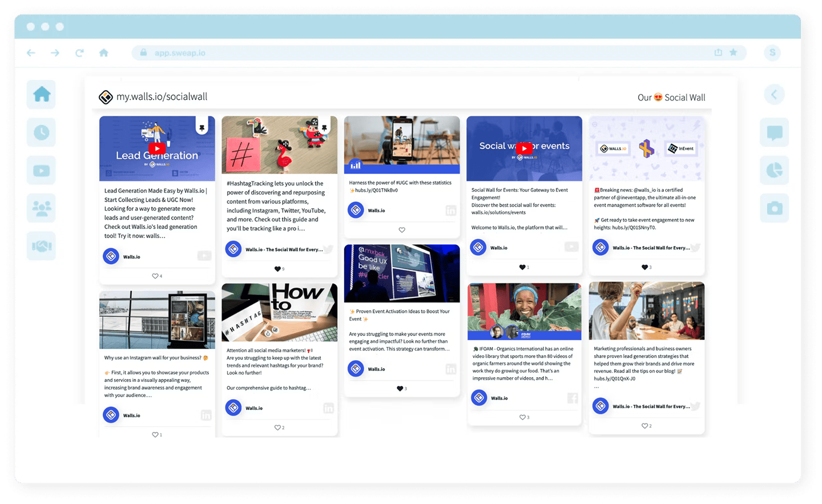Like the Lead Generation post heart
822x504 pixels.
click(x=155, y=276)
